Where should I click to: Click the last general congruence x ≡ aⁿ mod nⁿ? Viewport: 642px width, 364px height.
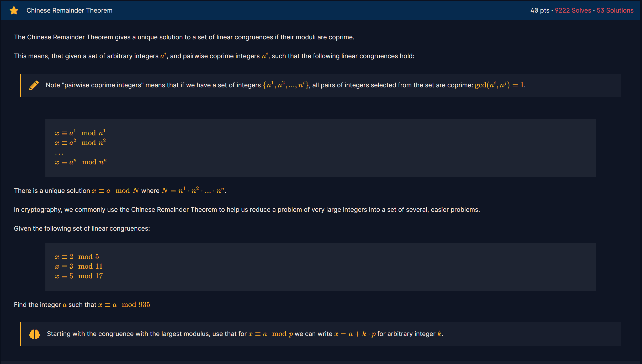(81, 162)
